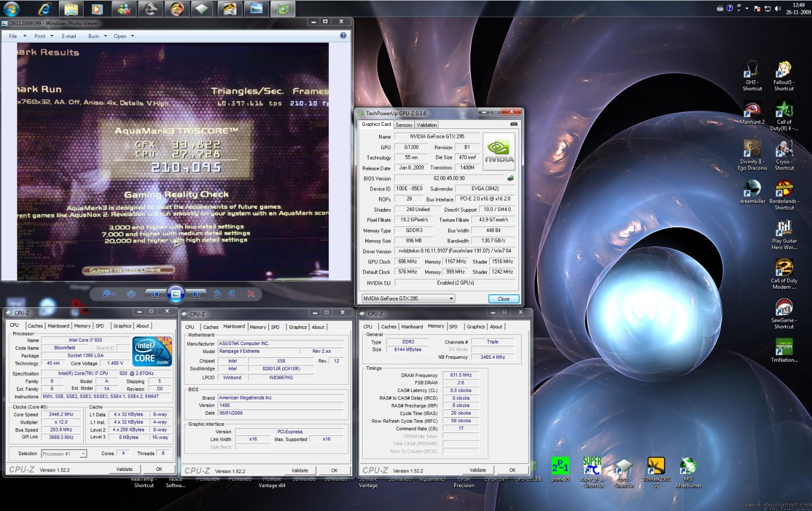Open Internet Explorer from the taskbar

(45, 9)
